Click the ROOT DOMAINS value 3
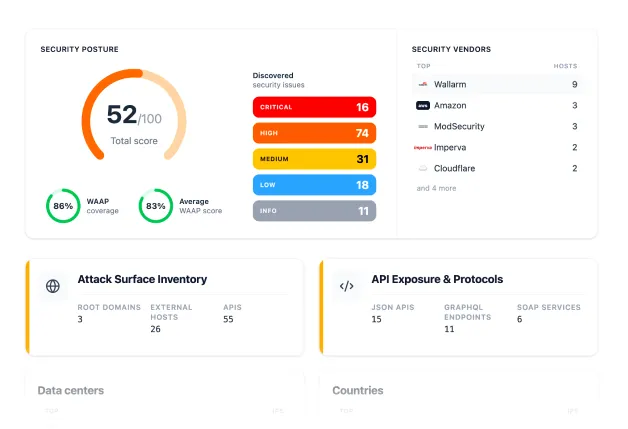Image resolution: width=628 pixels, height=429 pixels. 80,319
